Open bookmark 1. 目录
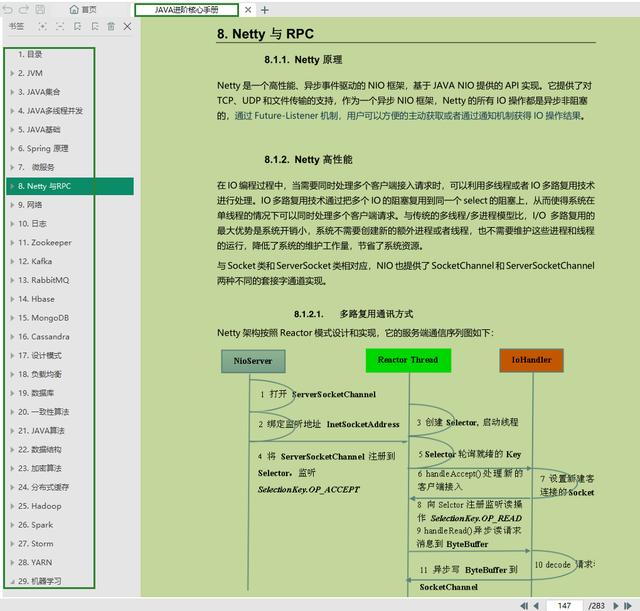 pos(30,54)
